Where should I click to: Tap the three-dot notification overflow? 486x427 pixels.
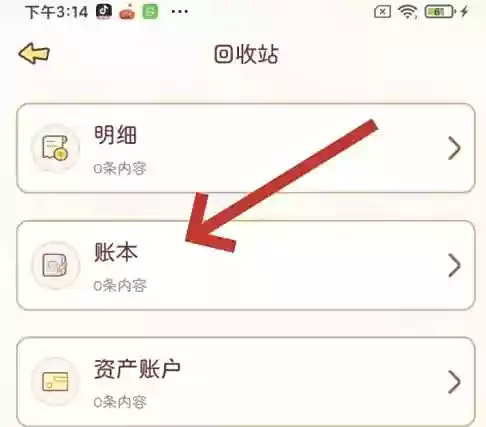pyautogui.click(x=180, y=12)
